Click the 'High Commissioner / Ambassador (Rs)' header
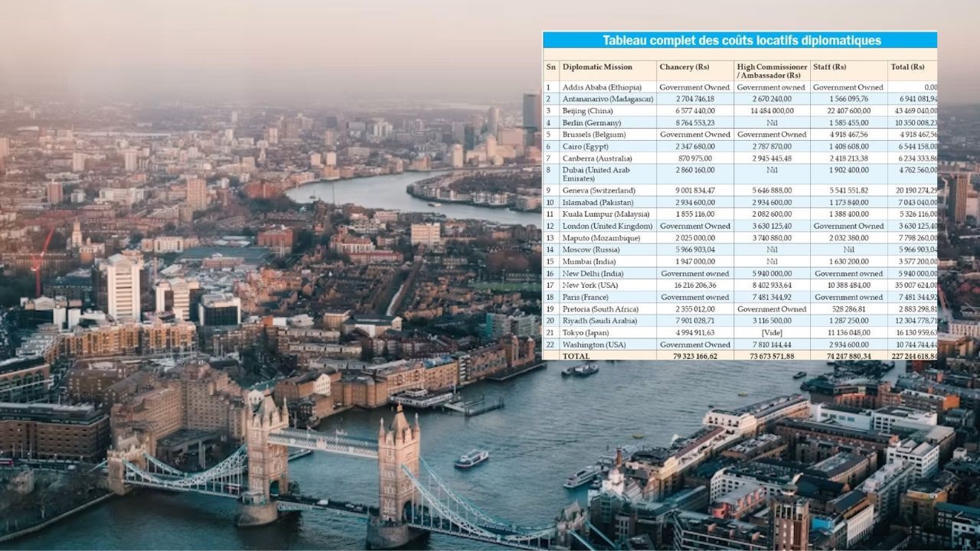Screen dimensions: 980x551 (x=771, y=71)
